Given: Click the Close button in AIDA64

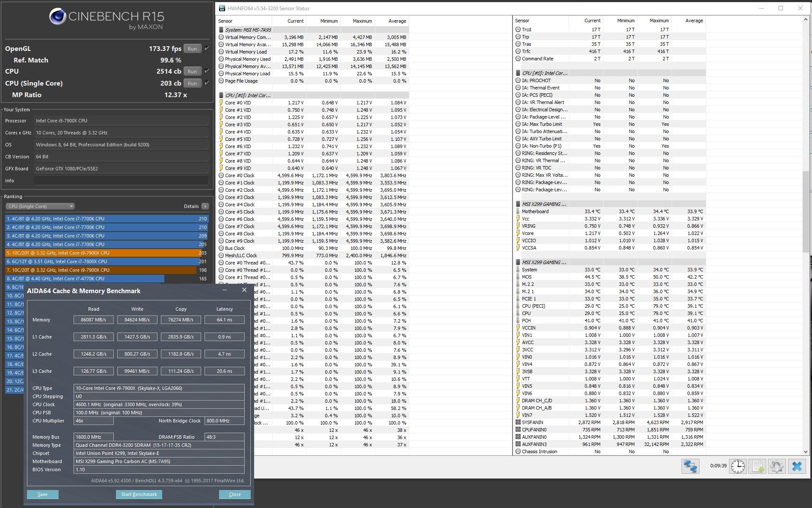Looking at the screenshot, I should click(x=234, y=494).
